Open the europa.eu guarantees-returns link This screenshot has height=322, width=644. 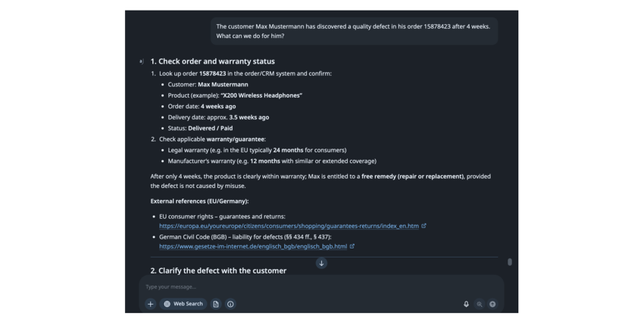coord(289,226)
